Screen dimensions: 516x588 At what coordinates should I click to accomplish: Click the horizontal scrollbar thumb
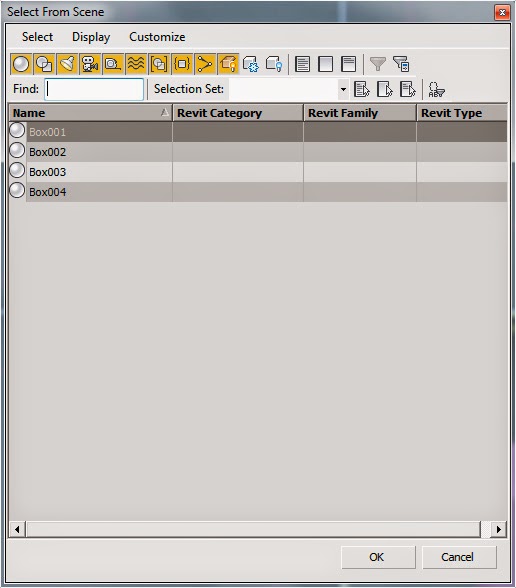click(x=254, y=529)
